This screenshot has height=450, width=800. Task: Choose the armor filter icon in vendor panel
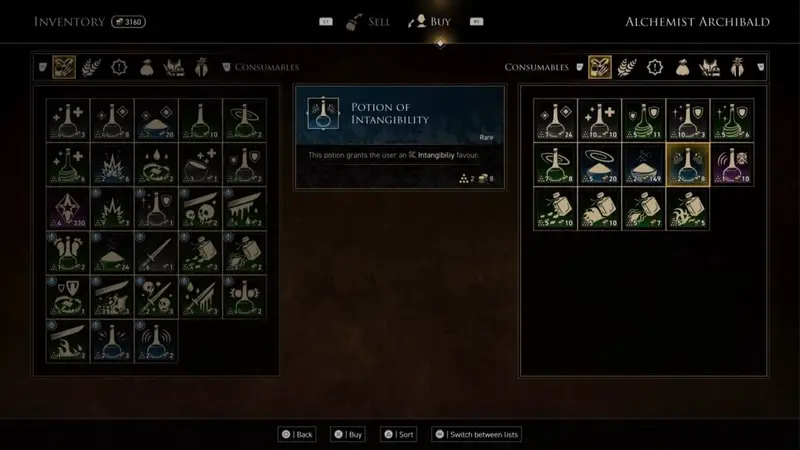pyautogui.click(x=709, y=67)
